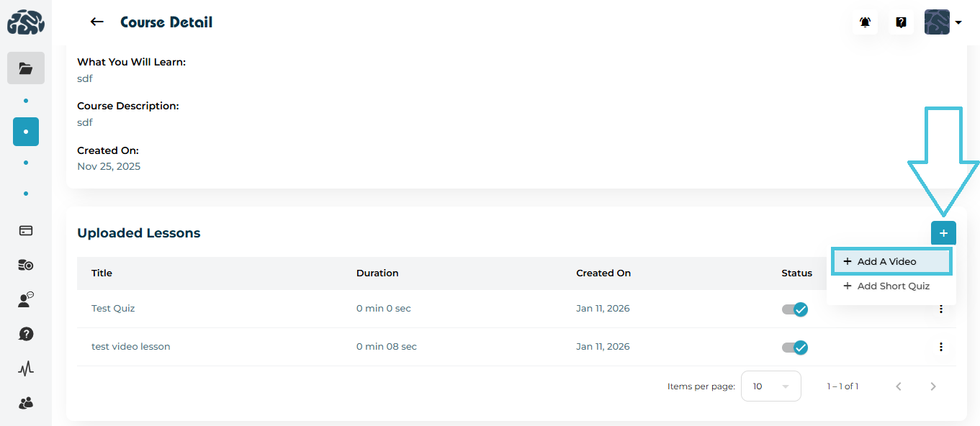The width and height of the screenshot is (980, 426).
Task: Open the user chat feedback icon
Action: (26, 300)
